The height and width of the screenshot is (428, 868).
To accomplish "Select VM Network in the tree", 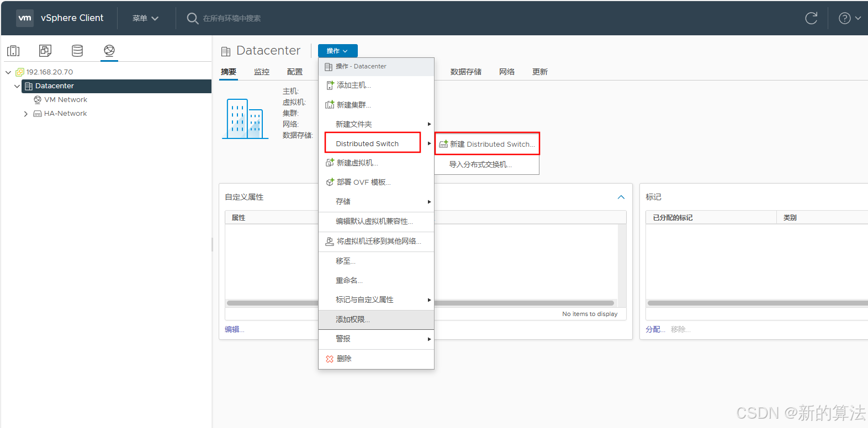I will tap(66, 100).
